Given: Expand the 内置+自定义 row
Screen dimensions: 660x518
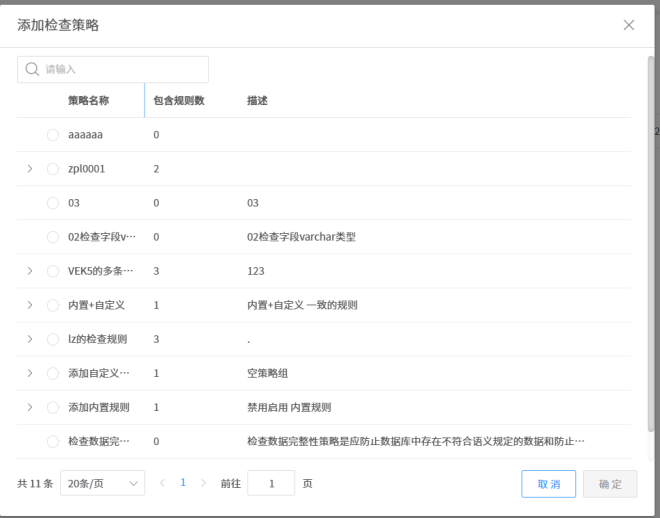Looking at the screenshot, I should [30, 305].
